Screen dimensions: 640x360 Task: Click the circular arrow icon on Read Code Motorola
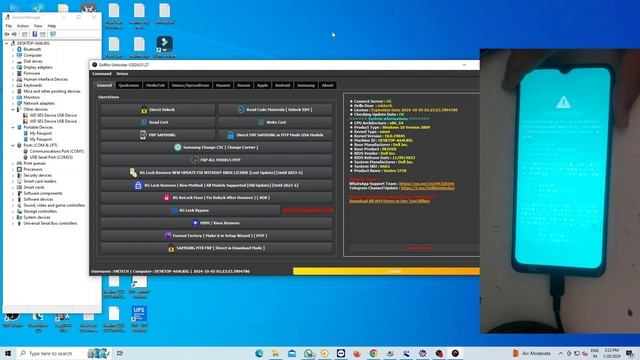(x=241, y=109)
